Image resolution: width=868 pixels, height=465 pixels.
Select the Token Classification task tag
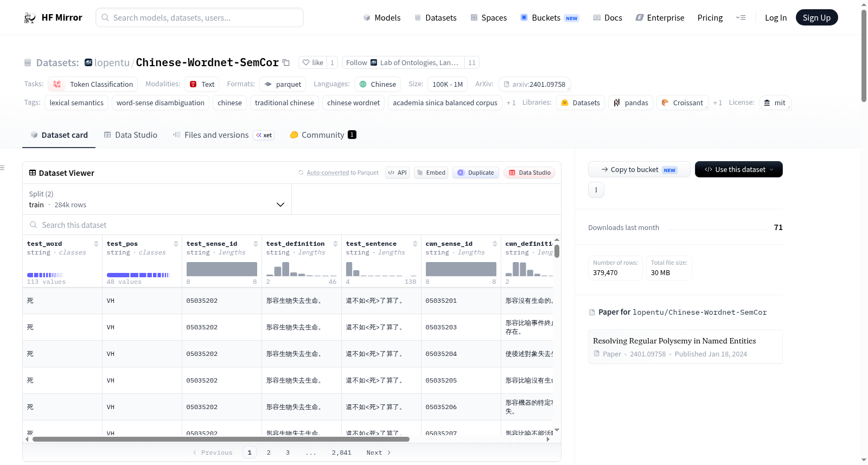93,84
